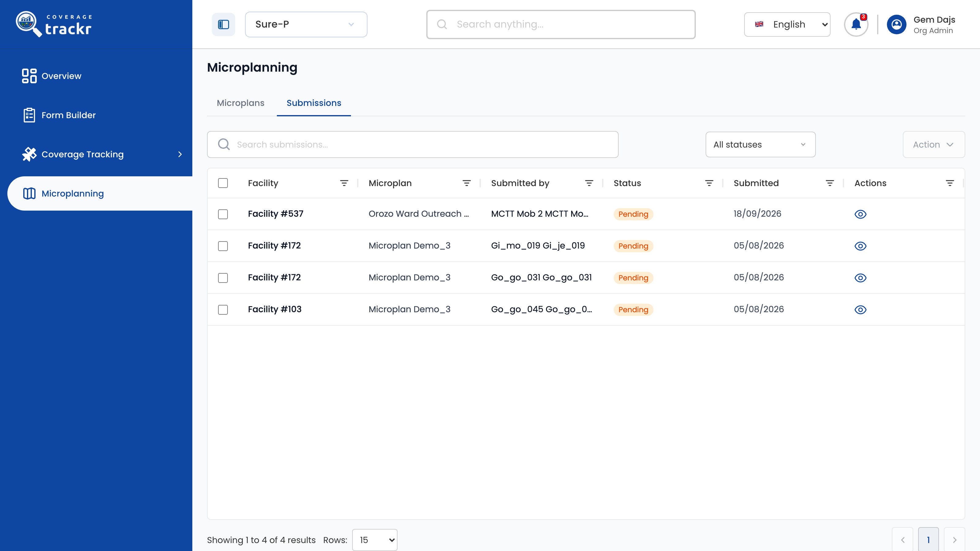The image size is (980, 551).
Task: Switch to the Microplans tab
Action: click(x=240, y=103)
